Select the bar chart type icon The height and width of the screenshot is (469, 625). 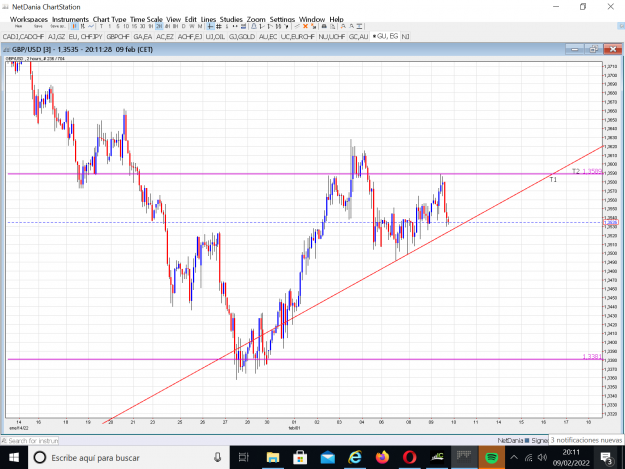point(83,26)
